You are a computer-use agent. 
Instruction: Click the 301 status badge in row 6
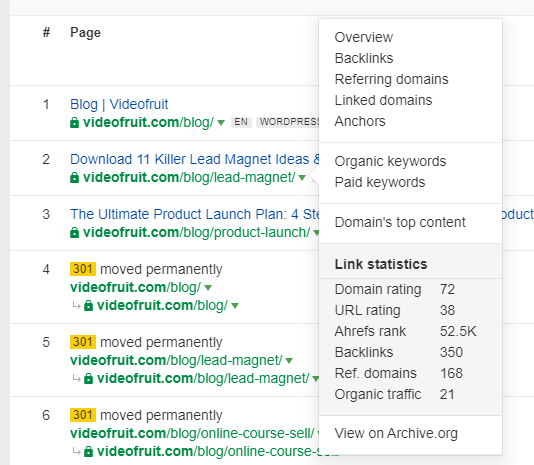pos(83,415)
